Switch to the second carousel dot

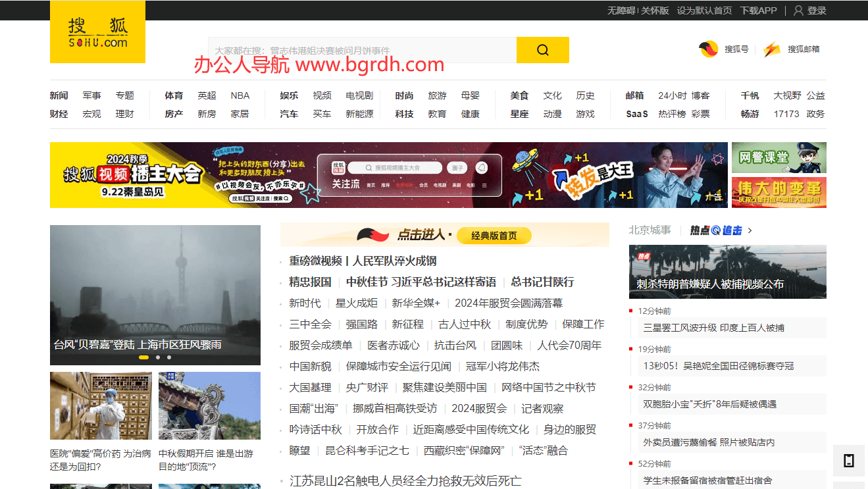tap(158, 357)
